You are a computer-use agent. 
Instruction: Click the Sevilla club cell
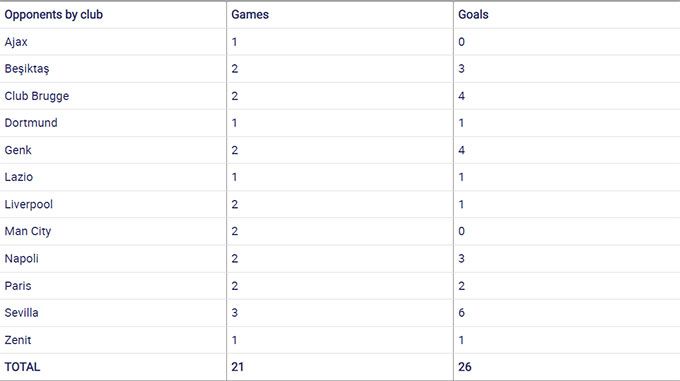tap(21, 313)
